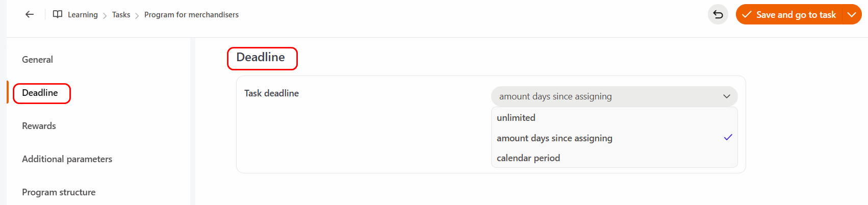Switch to the Rewards section
The width and height of the screenshot is (868, 205).
[x=39, y=126]
